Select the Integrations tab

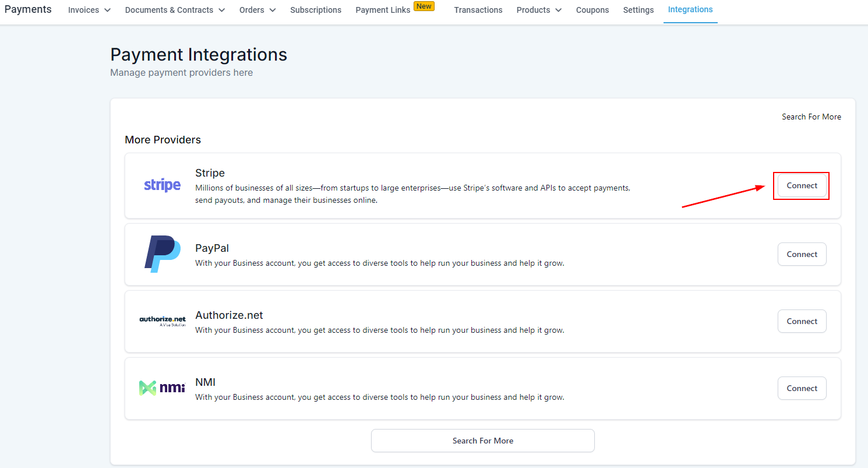[x=690, y=10]
